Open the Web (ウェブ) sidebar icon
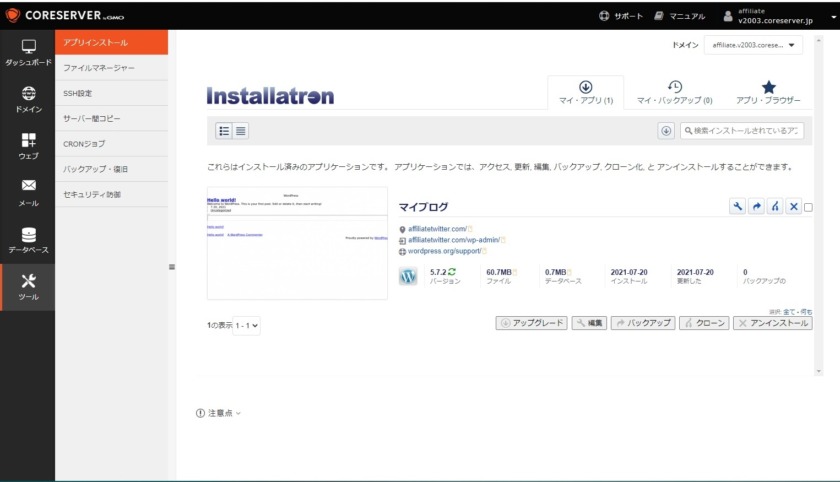 (x=28, y=146)
